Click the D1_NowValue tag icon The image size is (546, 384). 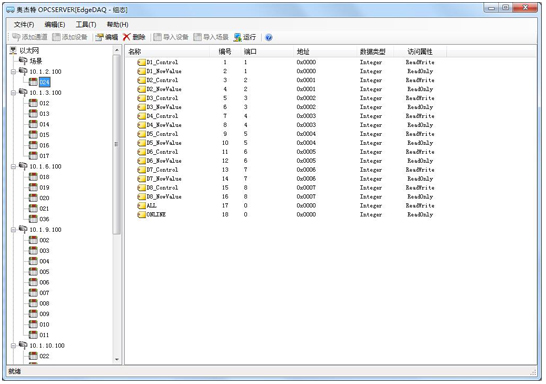(x=141, y=71)
